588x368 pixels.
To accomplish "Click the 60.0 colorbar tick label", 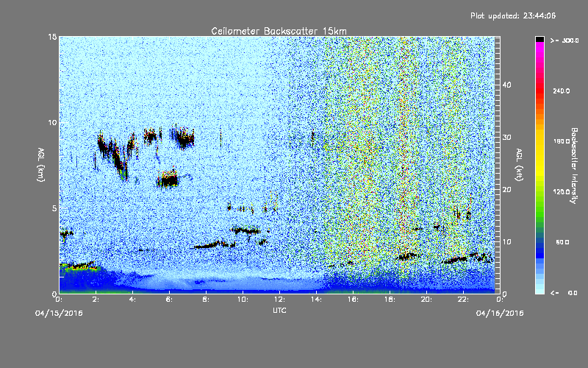I will coord(562,242).
